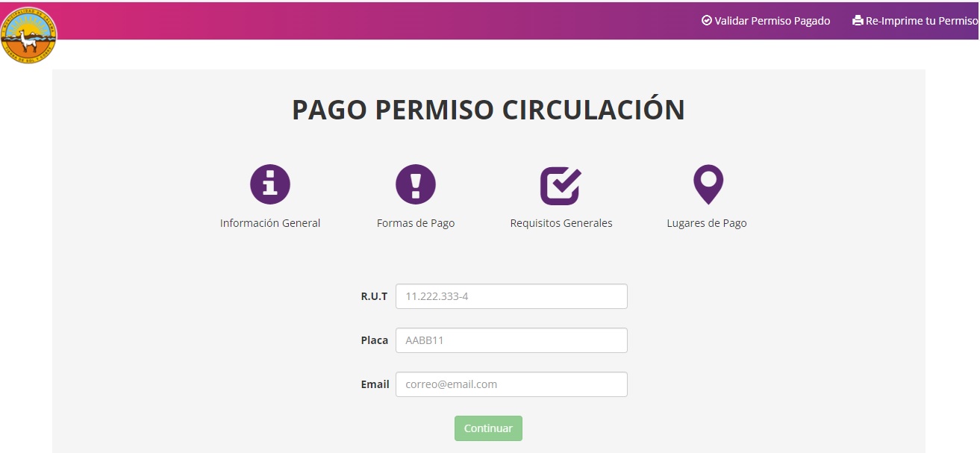The image size is (980, 453).
Task: Click the Formas de Pago label link
Action: pos(416,222)
